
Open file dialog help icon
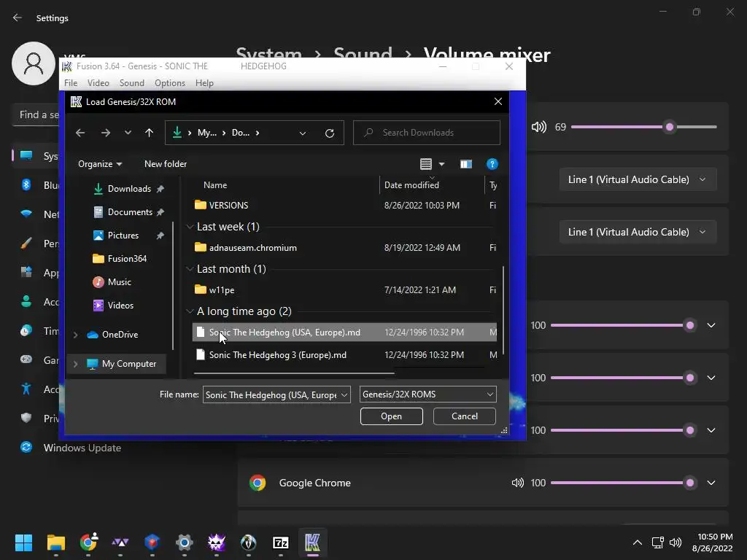[x=492, y=164]
